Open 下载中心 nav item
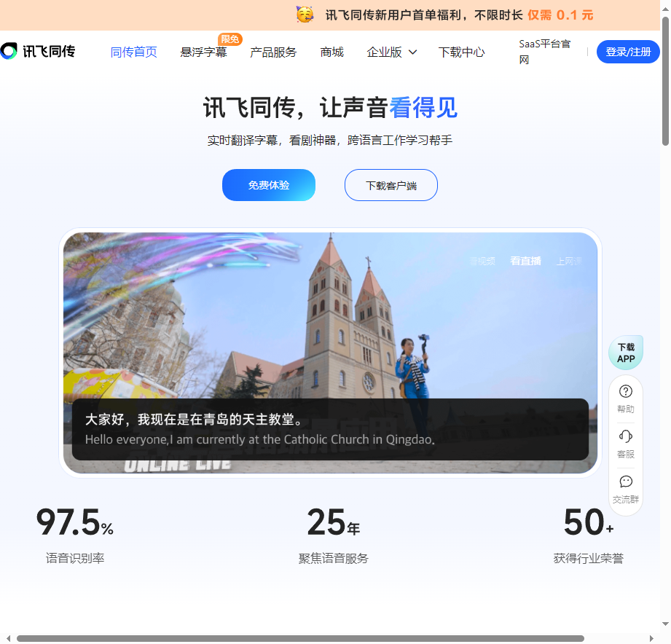 461,52
